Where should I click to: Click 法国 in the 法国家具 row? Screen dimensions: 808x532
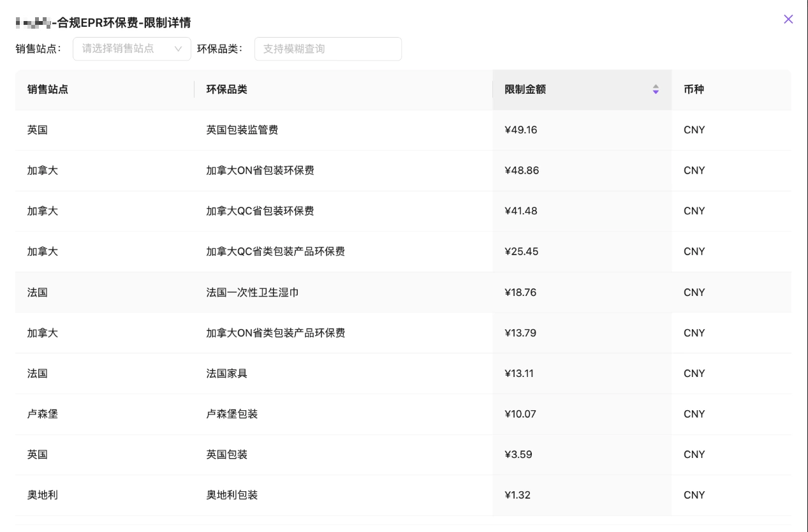(38, 373)
